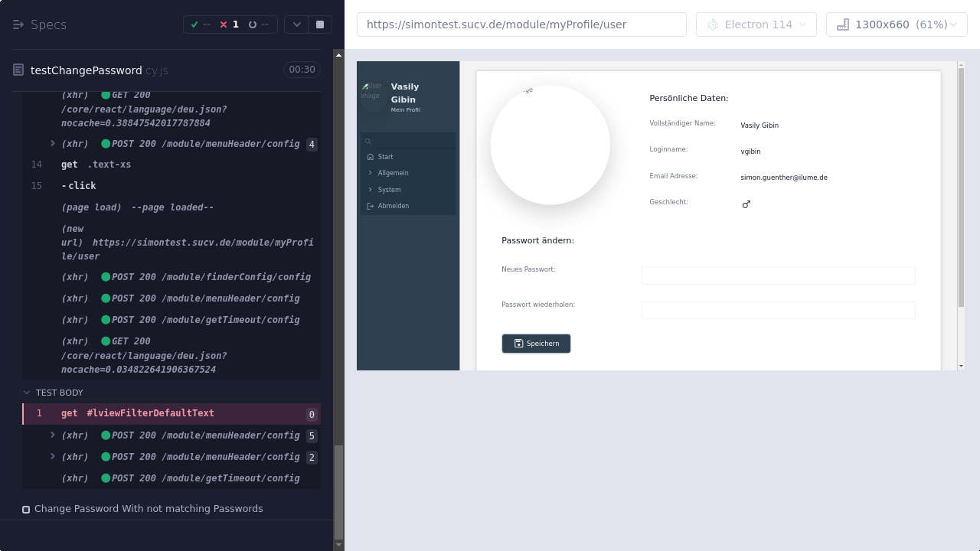This screenshot has height=551, width=980.
Task: Click the Neues Passwort input field
Action: [778, 275]
